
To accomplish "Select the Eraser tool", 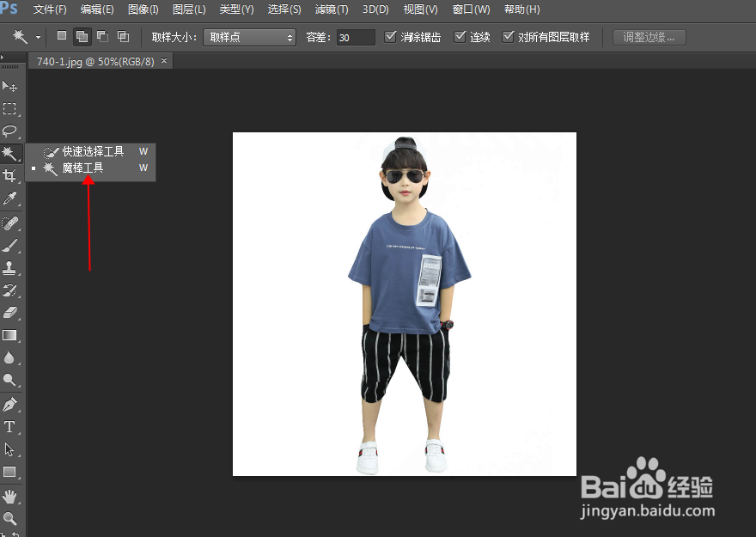I will coord(9,313).
